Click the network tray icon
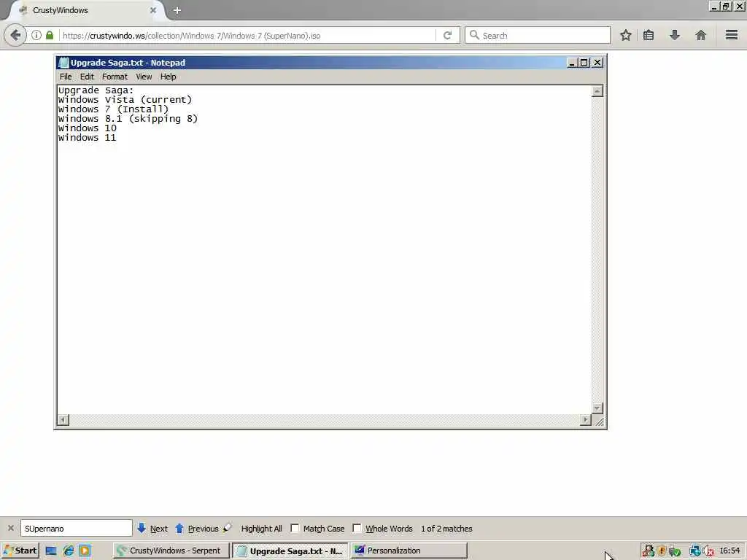747x560 pixels. (694, 551)
